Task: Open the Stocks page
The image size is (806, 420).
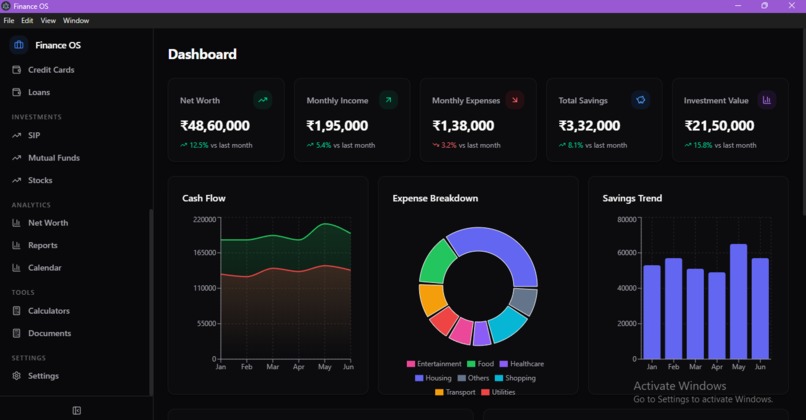Action: pyautogui.click(x=40, y=180)
